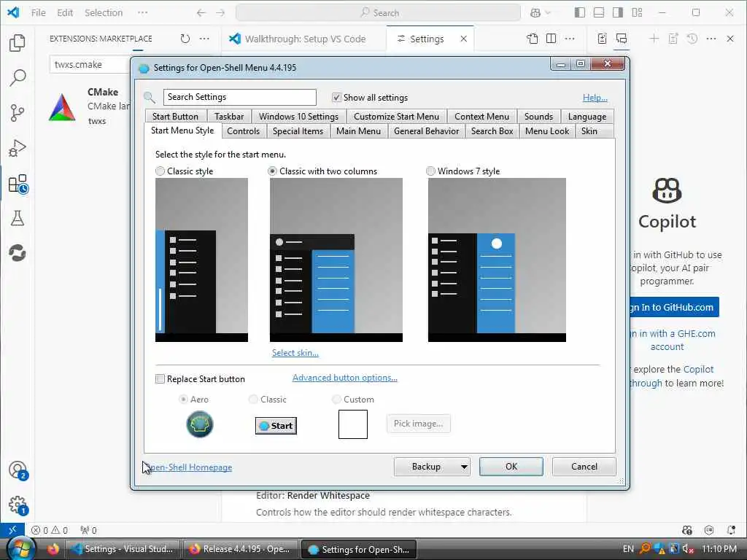Image resolution: width=747 pixels, height=560 pixels.
Task: Open the Extensions view icon in VS Code
Action: point(18,184)
